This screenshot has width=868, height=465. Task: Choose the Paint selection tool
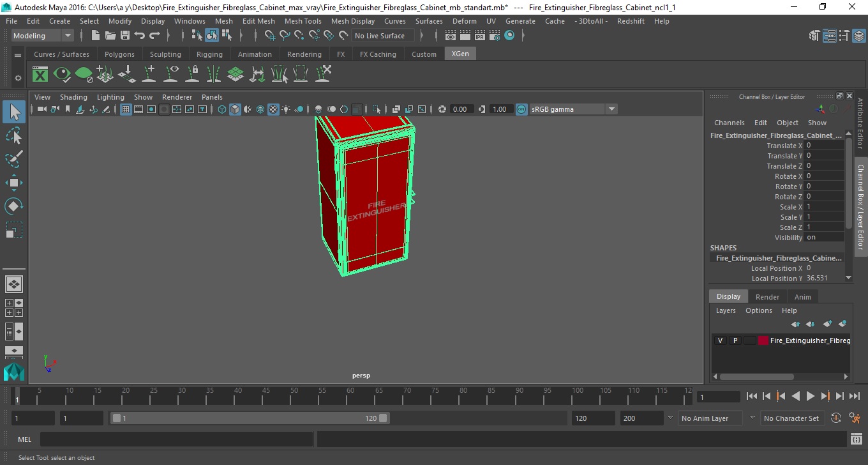(x=14, y=159)
